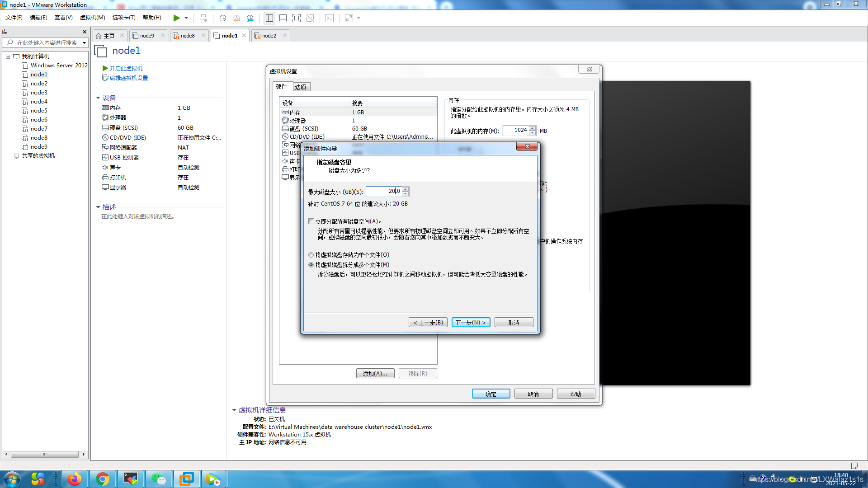
Task: Open the 虚拟机(M) menu
Action: pyautogui.click(x=92, y=18)
